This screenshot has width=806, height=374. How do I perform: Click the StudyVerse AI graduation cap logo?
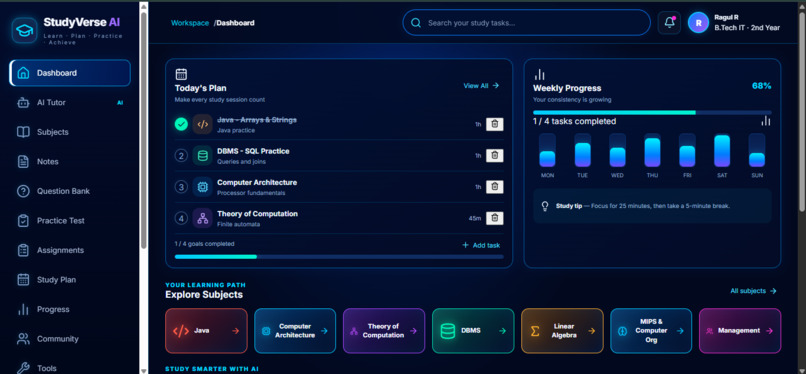tap(24, 30)
